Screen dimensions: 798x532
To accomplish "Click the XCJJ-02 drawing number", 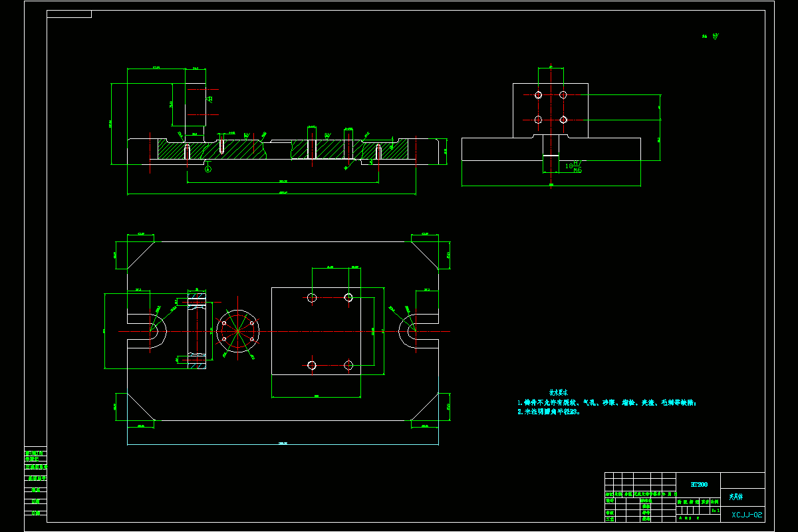I will click(747, 514).
